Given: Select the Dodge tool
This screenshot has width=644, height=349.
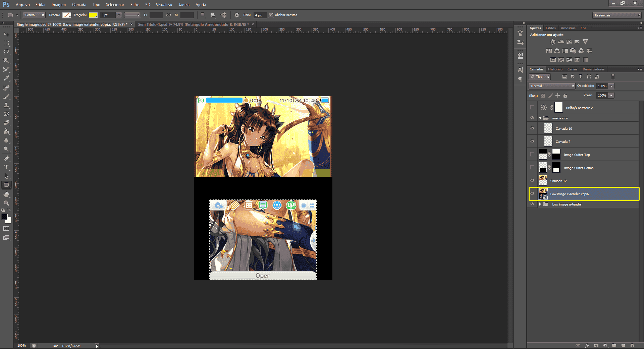Looking at the screenshot, I should click(x=6, y=149).
